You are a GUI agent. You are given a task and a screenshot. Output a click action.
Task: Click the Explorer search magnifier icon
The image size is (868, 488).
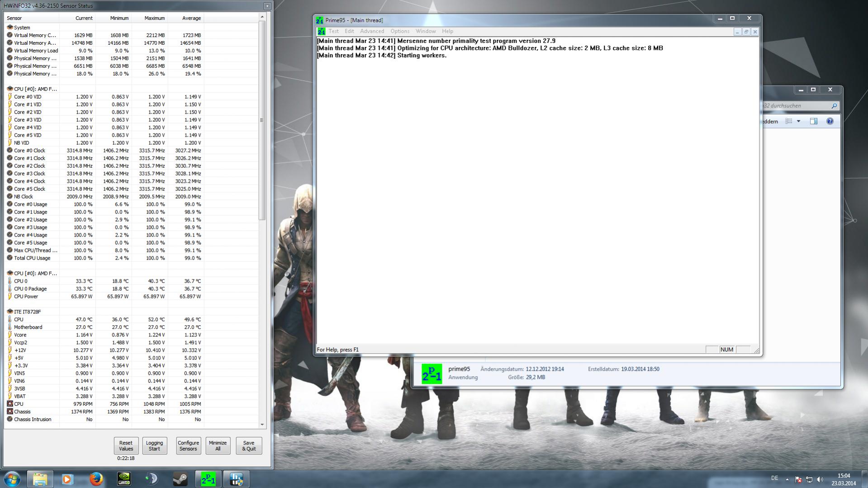[834, 106]
